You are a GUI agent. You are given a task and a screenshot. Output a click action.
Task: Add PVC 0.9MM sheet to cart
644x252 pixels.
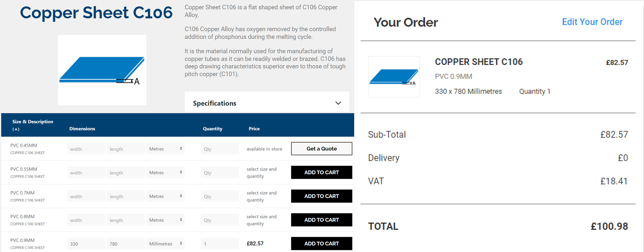(321, 243)
